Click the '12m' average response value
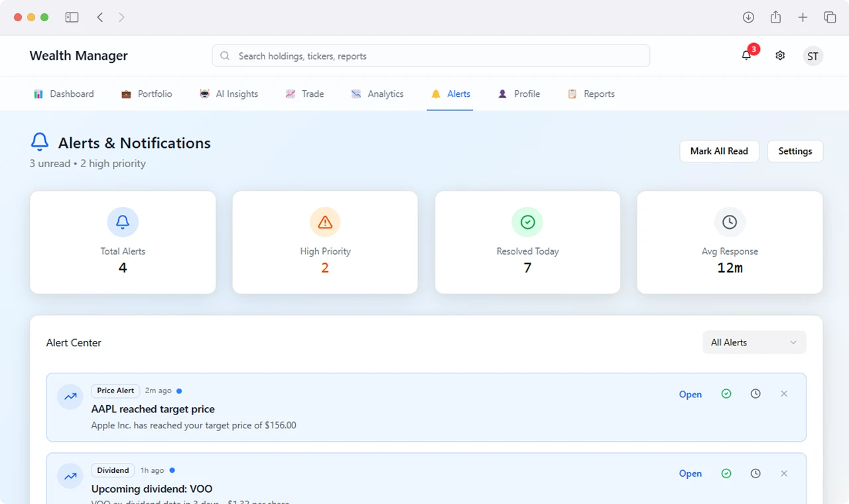 pos(730,268)
